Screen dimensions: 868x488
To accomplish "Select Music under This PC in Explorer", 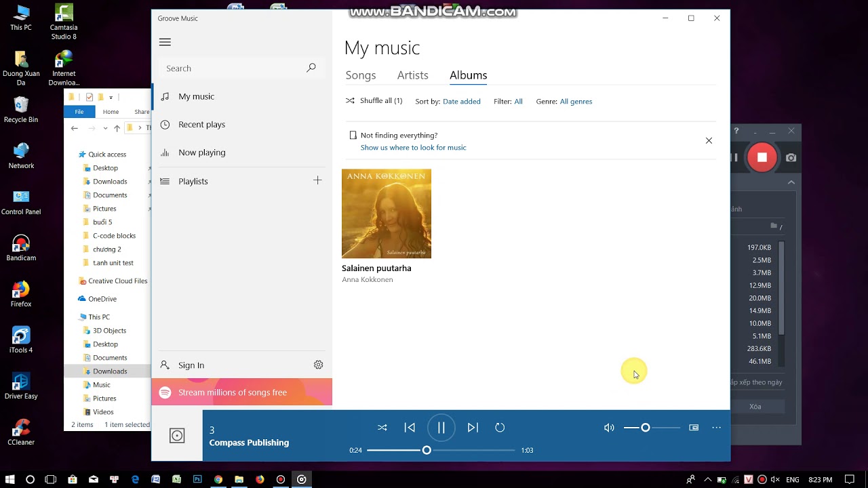I will coord(101,385).
